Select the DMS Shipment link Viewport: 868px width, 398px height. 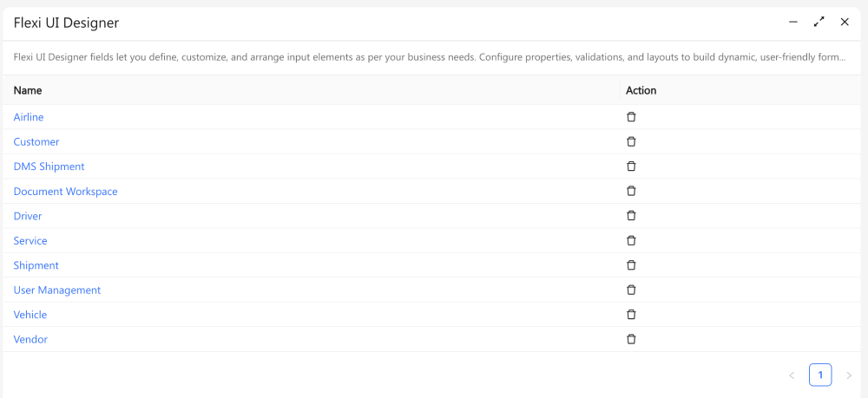pyautogui.click(x=49, y=166)
